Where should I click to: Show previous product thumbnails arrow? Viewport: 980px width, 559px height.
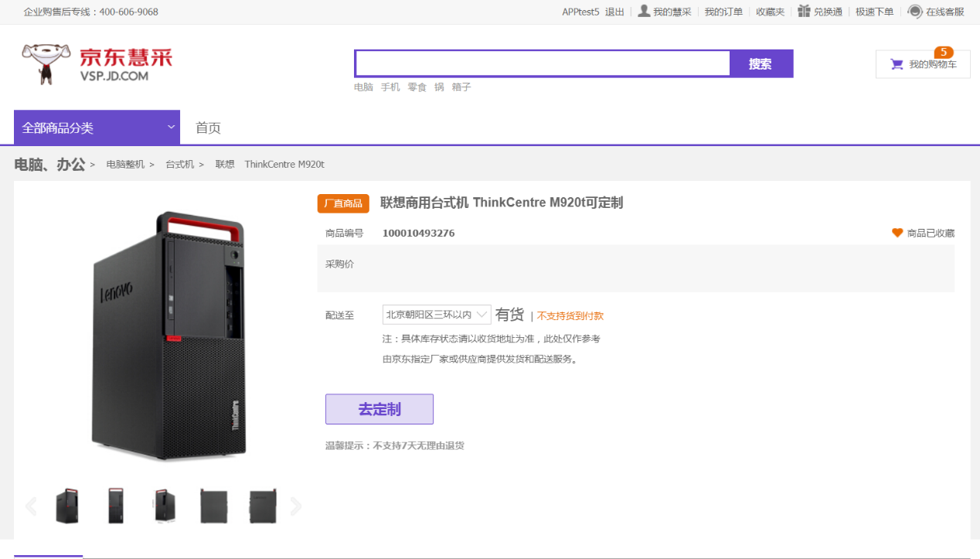click(31, 506)
